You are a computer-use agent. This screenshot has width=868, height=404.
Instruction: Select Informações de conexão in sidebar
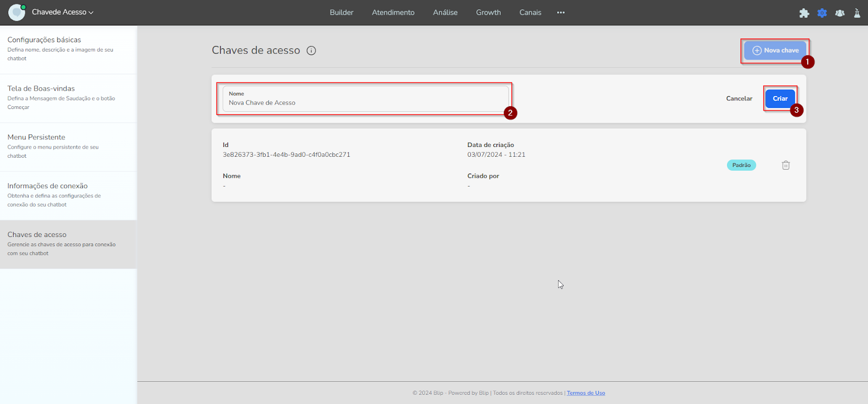pyautogui.click(x=48, y=186)
